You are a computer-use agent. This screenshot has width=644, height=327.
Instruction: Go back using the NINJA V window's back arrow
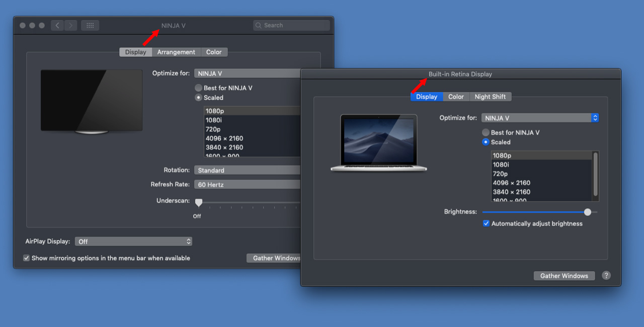[57, 25]
